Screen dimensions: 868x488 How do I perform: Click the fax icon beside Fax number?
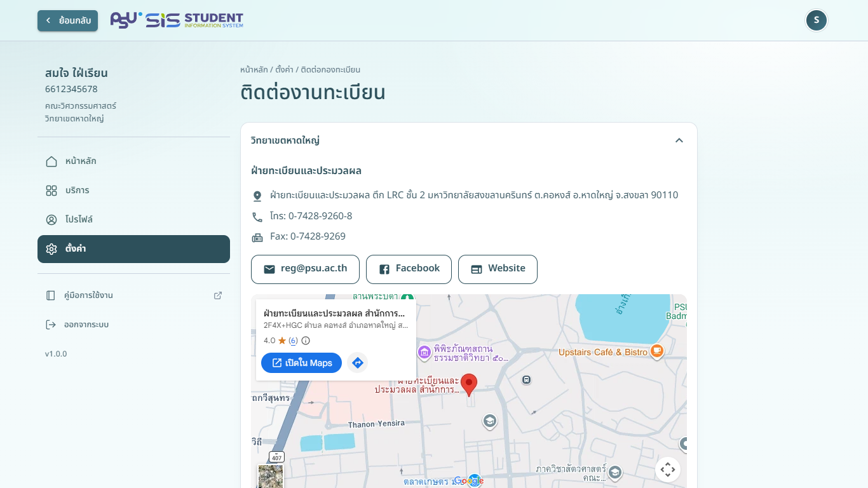pyautogui.click(x=257, y=238)
